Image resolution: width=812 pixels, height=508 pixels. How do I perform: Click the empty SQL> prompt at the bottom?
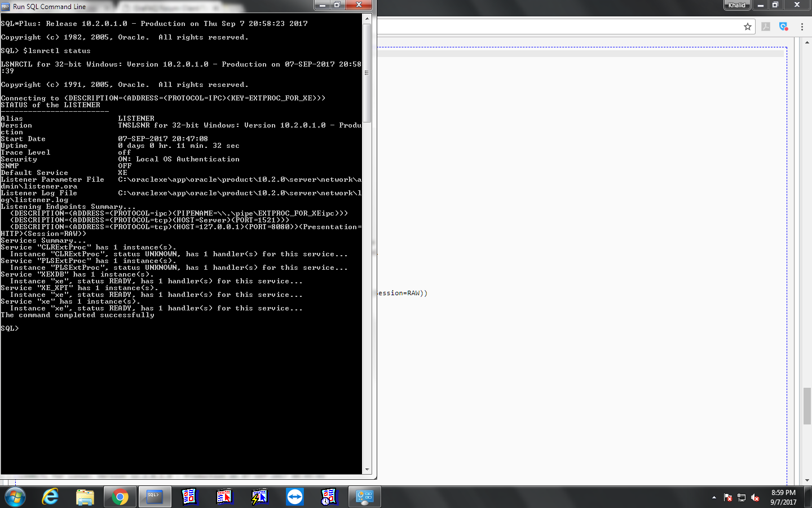tap(10, 329)
